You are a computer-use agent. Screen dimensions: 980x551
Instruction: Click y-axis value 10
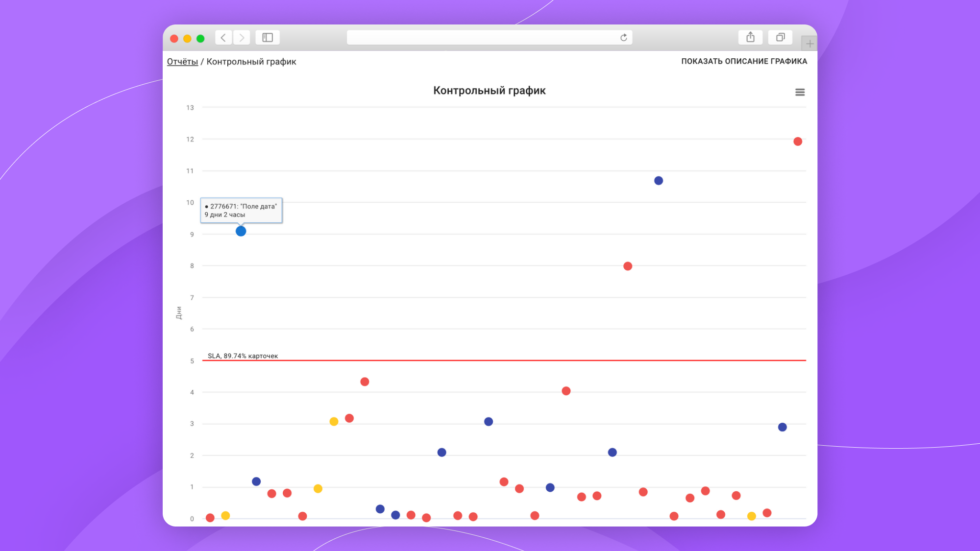[190, 203]
